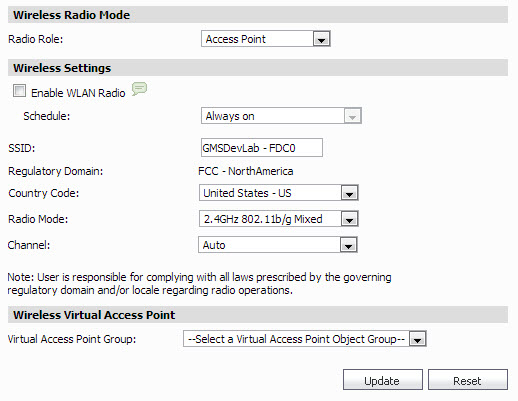This screenshot has width=518, height=401.
Task: Click the 2.4GHz 802.11b/g Mixed selection
Action: (x=279, y=219)
